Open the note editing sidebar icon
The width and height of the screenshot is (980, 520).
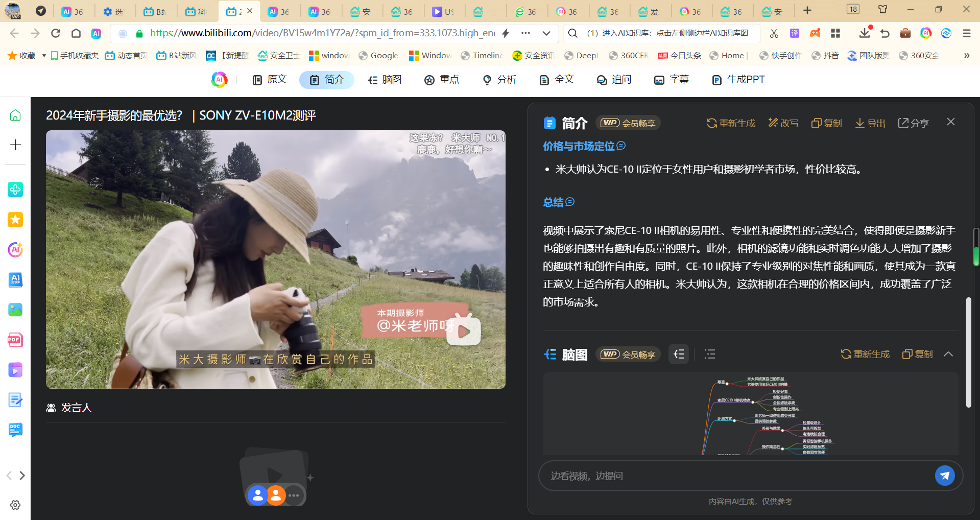coord(15,400)
